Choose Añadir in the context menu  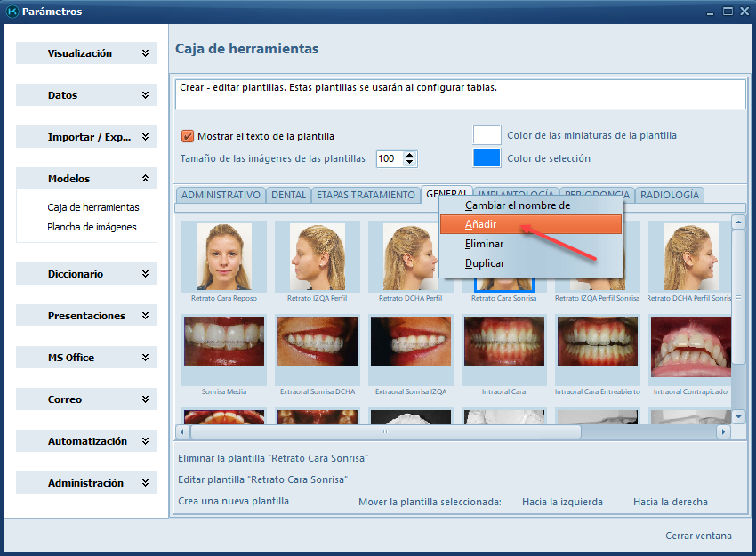pos(480,224)
